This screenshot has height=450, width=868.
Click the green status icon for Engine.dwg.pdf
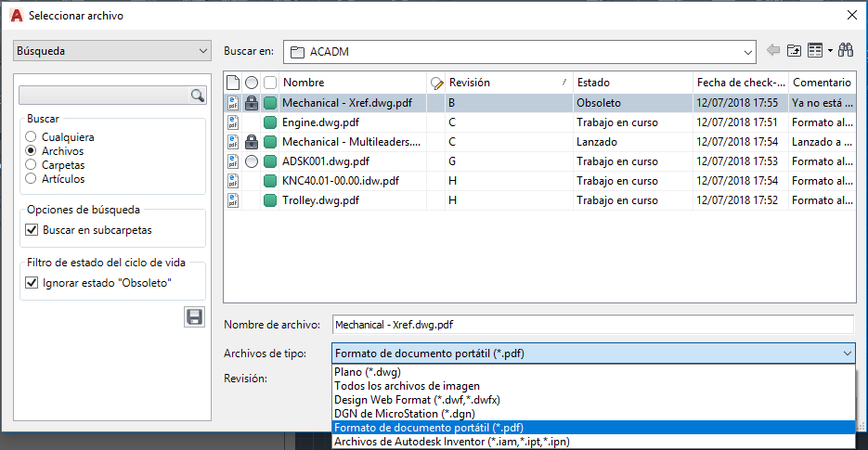[270, 122]
